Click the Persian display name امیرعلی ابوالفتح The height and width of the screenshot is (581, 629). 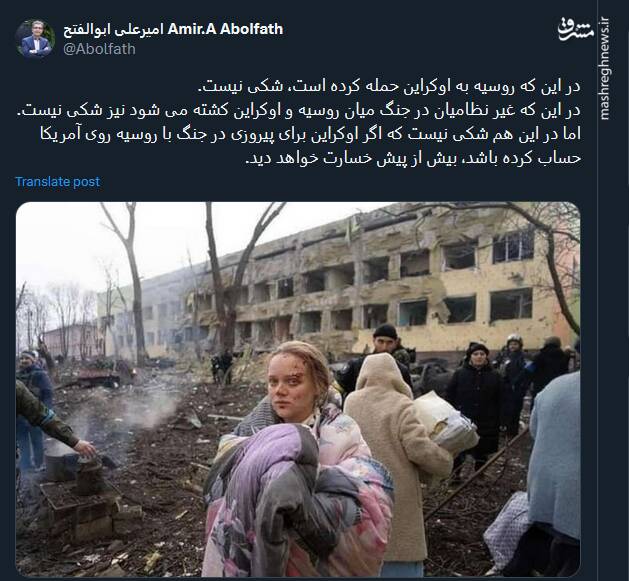point(114,30)
